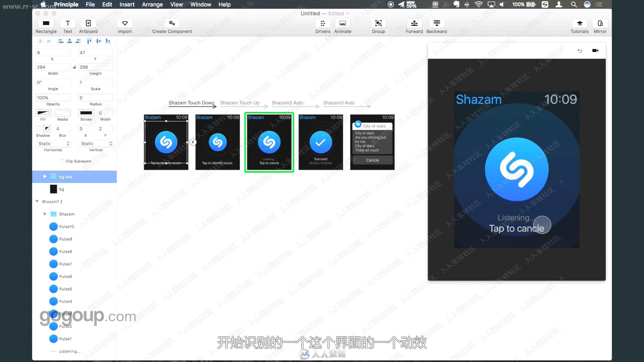Rewind the preview animation
The width and height of the screenshot is (644, 362).
click(580, 51)
